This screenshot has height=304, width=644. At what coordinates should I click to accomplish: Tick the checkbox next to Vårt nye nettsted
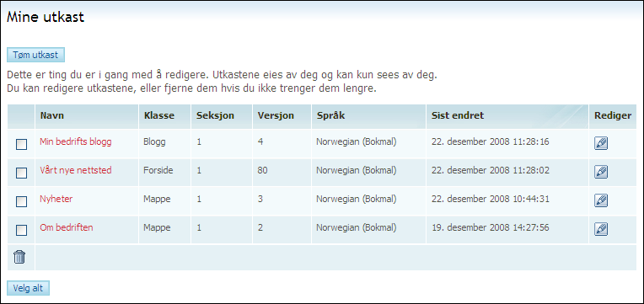(x=21, y=173)
